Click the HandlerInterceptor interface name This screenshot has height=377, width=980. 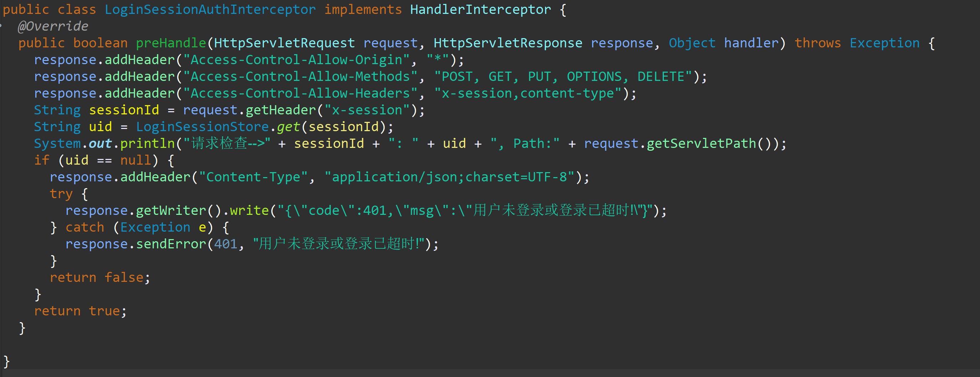pos(480,10)
